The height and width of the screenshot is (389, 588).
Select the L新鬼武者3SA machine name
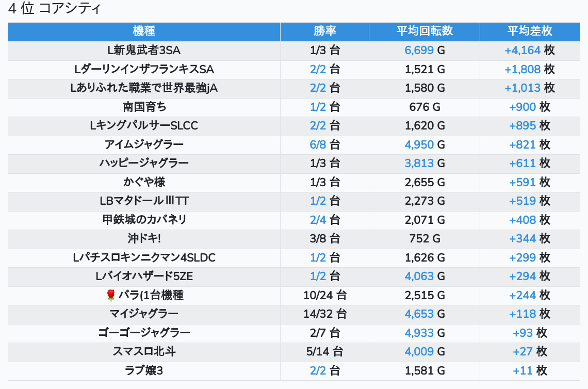click(x=144, y=50)
